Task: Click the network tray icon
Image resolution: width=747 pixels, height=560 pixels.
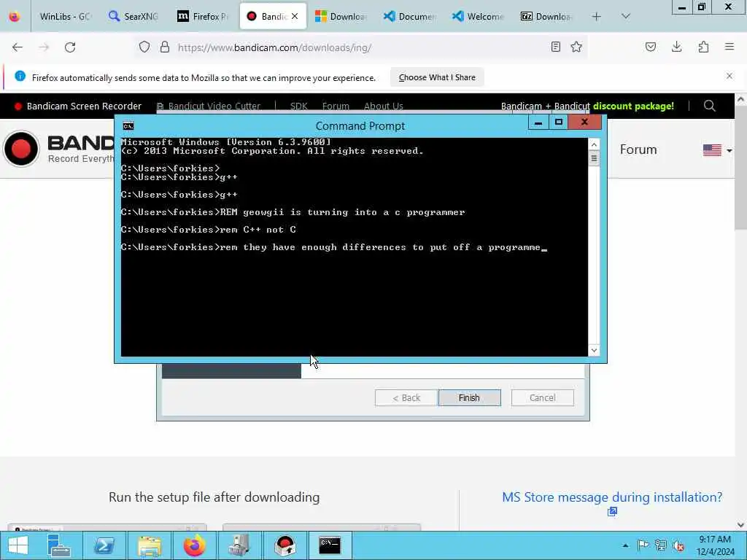Action: [x=660, y=545]
